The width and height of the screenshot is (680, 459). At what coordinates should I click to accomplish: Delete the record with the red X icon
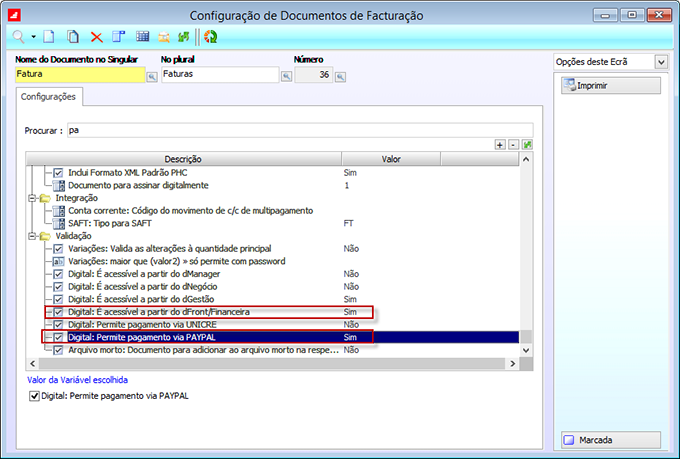click(x=97, y=37)
